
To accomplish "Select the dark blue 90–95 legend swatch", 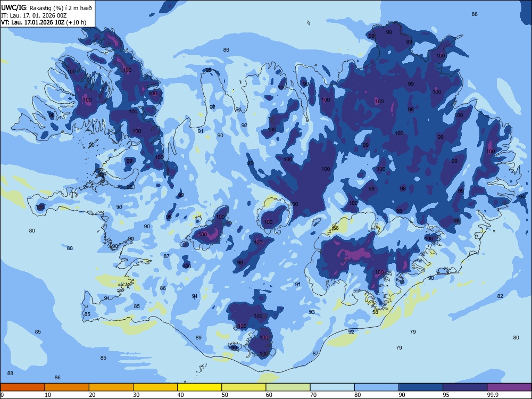I will pos(421,387).
